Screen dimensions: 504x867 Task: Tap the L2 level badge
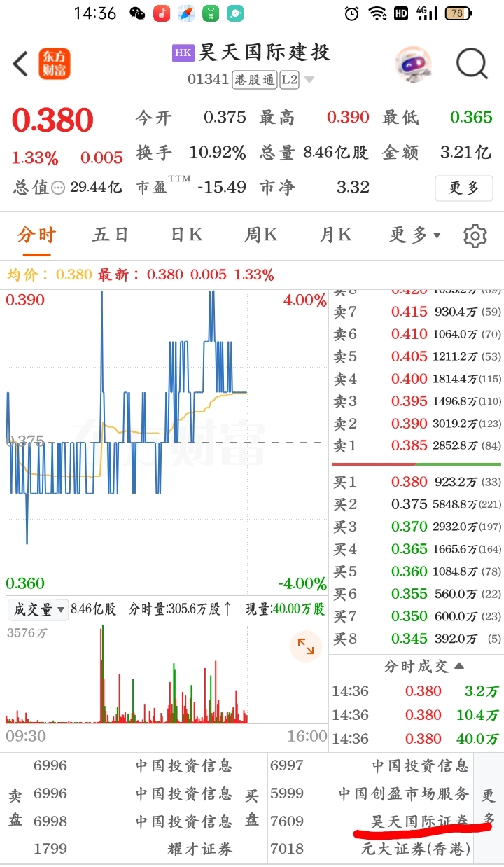tap(289, 80)
